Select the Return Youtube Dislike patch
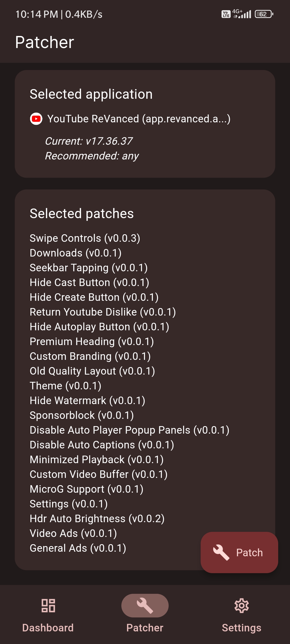 (103, 312)
